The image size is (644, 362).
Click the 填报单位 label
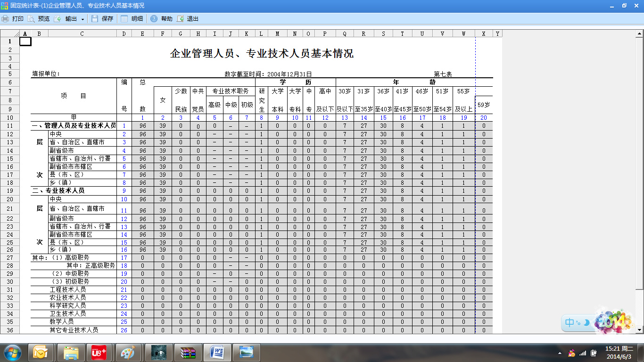point(46,74)
